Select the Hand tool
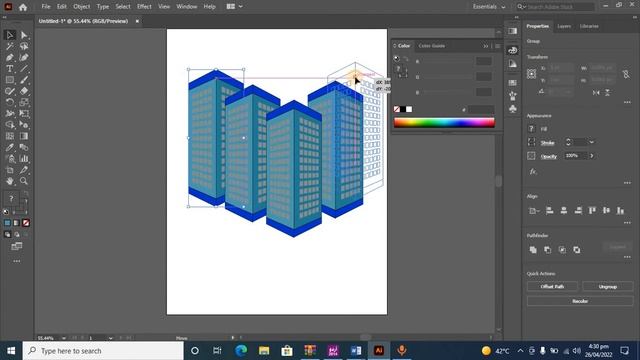 (10, 181)
